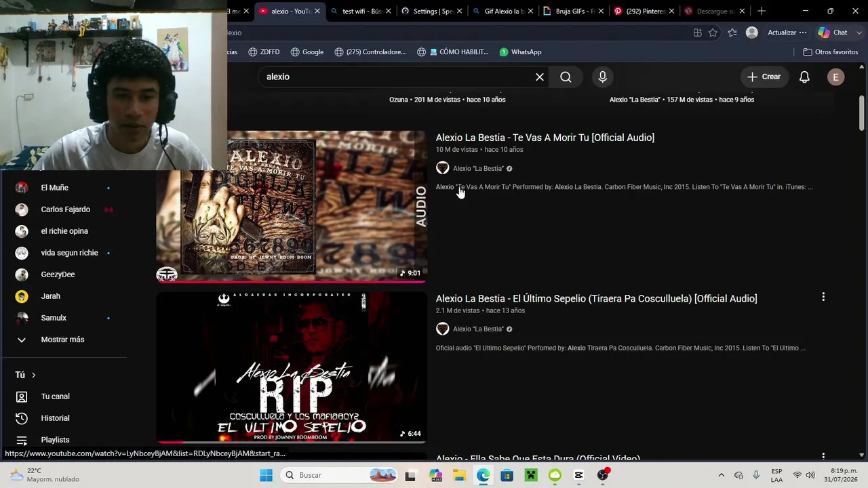Click the Actualizar browser update button

pyautogui.click(x=787, y=33)
